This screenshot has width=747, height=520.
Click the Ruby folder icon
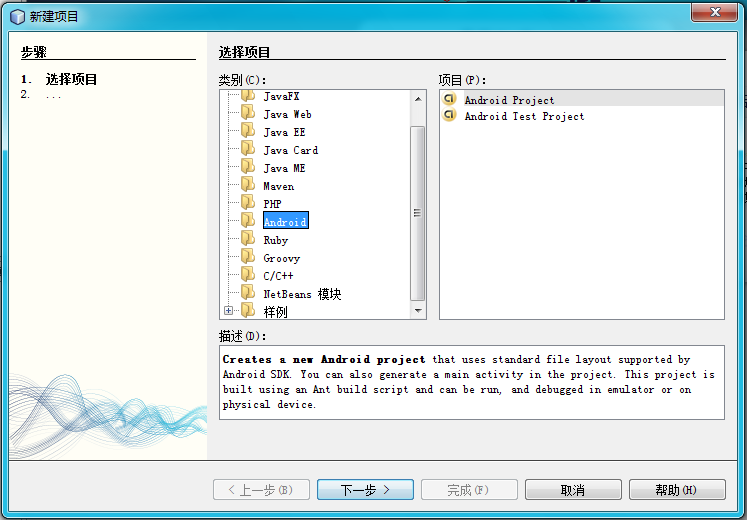(x=248, y=240)
